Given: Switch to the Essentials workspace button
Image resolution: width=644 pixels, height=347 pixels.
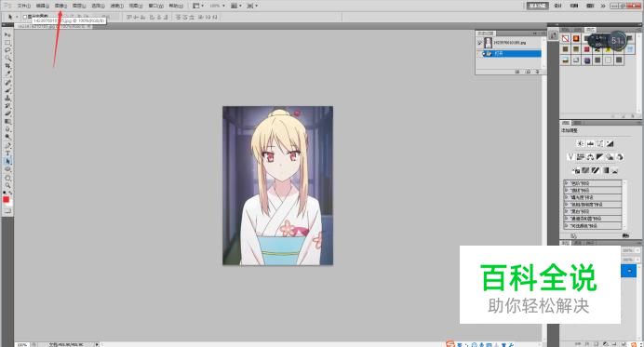Looking at the screenshot, I should click(538, 6).
